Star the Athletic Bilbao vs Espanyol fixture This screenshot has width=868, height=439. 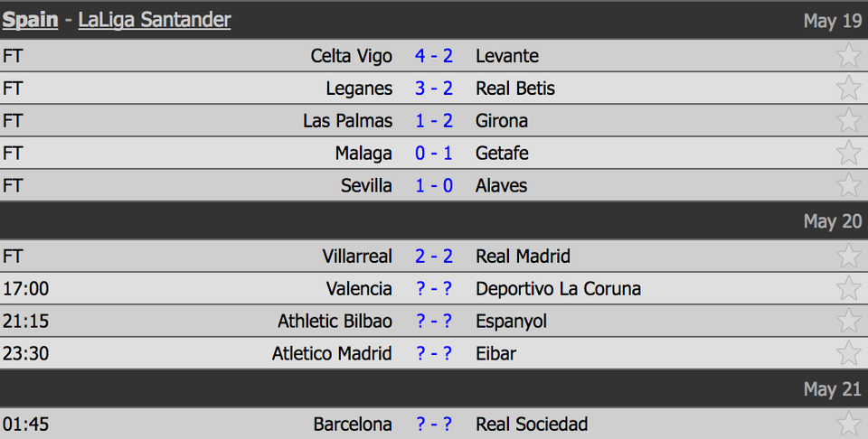click(849, 321)
